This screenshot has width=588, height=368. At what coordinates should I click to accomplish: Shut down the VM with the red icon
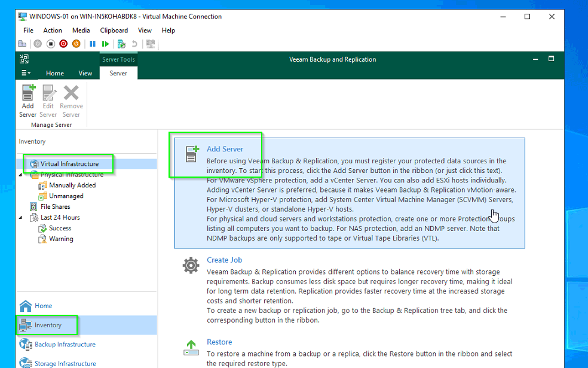pyautogui.click(x=63, y=44)
